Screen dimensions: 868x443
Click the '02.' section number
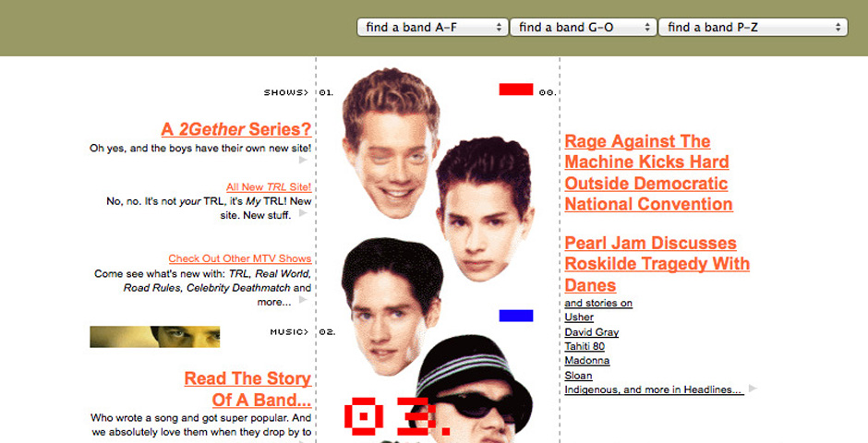point(327,332)
